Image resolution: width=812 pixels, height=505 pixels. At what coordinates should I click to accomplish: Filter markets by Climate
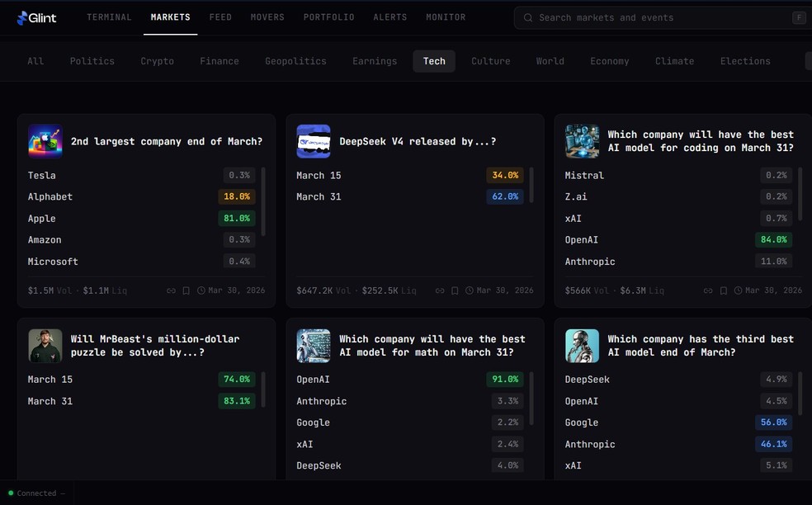674,61
